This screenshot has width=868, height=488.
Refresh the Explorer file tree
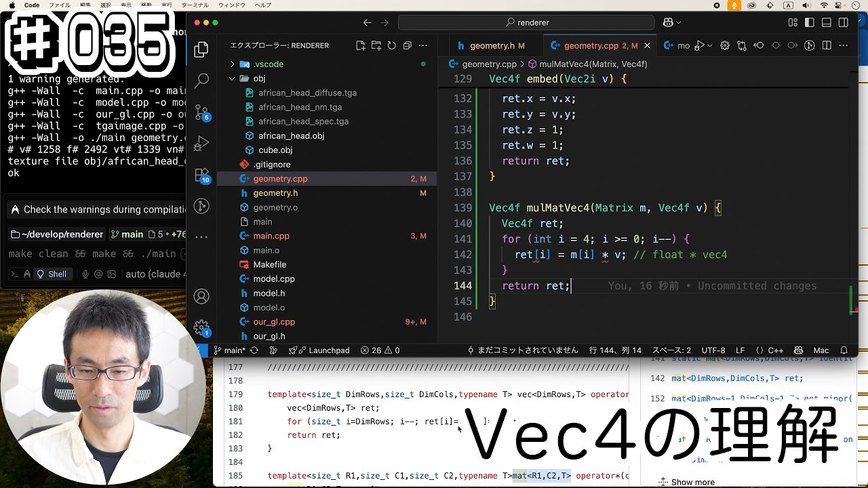tap(391, 45)
